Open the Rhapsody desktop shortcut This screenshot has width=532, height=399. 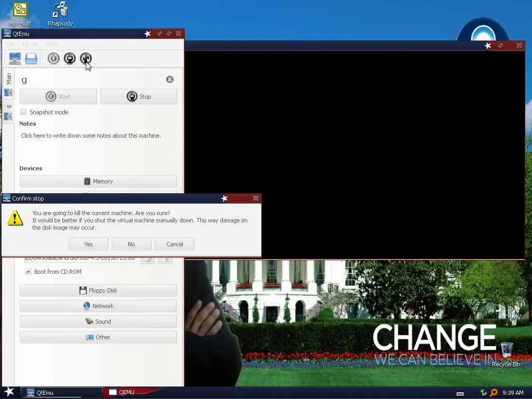coord(60,14)
